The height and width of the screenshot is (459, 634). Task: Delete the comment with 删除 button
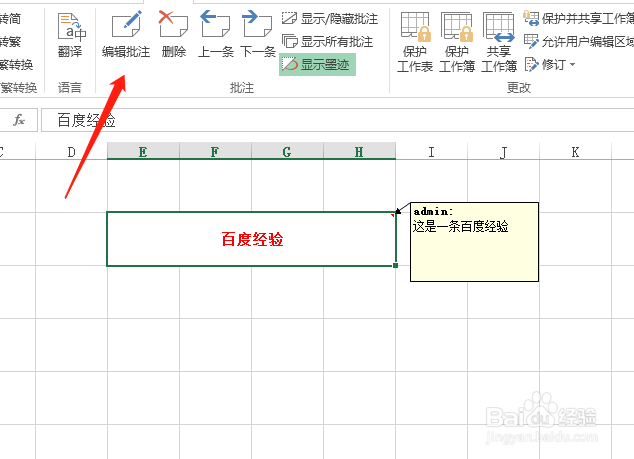click(x=174, y=35)
